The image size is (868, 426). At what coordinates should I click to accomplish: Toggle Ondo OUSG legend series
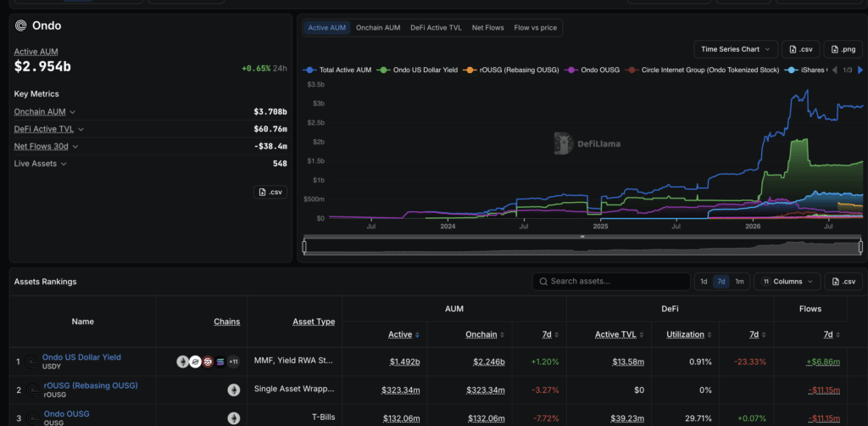point(593,70)
